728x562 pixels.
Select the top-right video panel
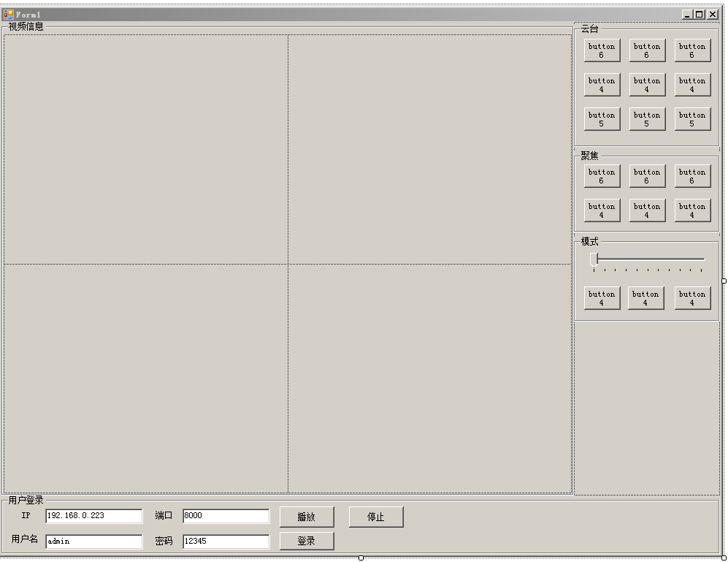(429, 149)
